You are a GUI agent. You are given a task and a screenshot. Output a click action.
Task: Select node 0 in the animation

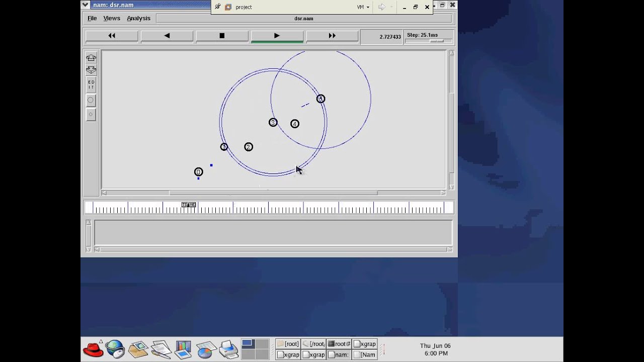tap(198, 172)
